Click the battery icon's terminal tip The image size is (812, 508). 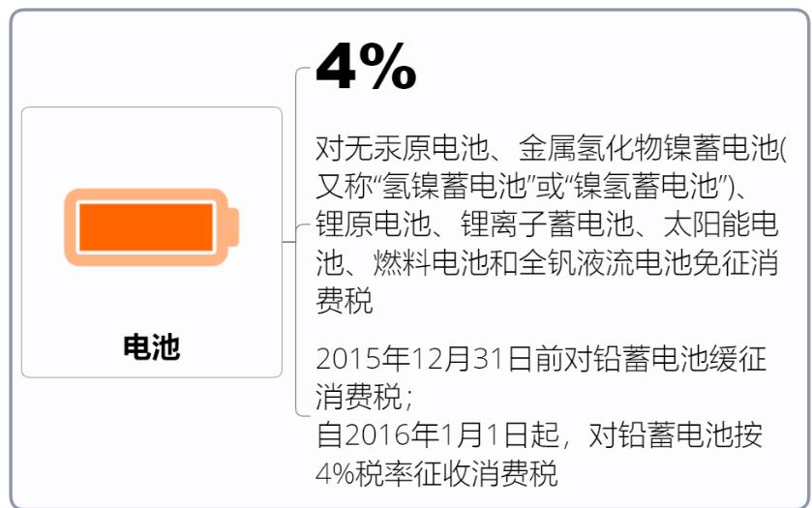pyautogui.click(x=233, y=227)
